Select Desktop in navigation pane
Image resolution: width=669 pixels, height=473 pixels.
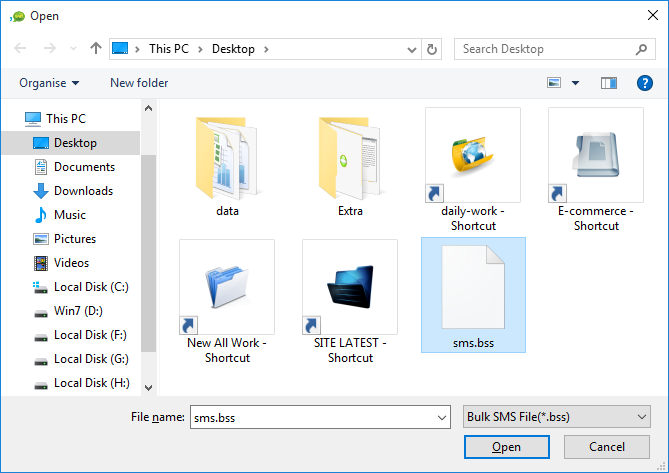71,143
